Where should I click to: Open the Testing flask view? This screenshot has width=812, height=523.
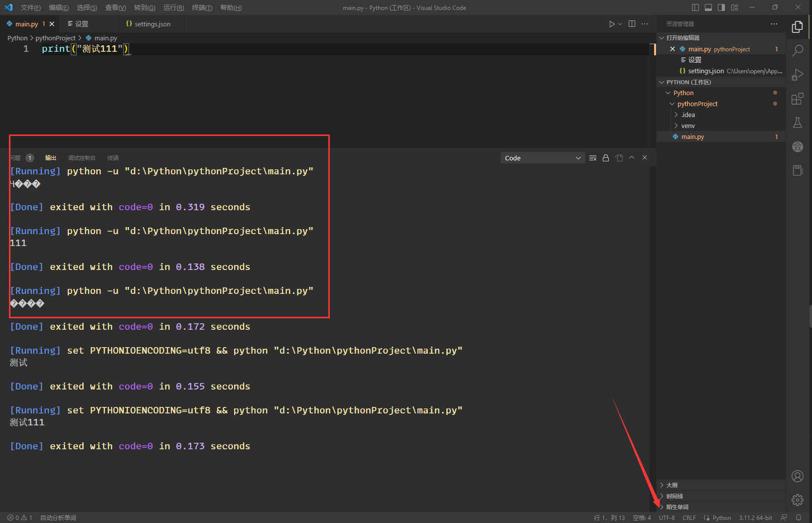pyautogui.click(x=798, y=123)
